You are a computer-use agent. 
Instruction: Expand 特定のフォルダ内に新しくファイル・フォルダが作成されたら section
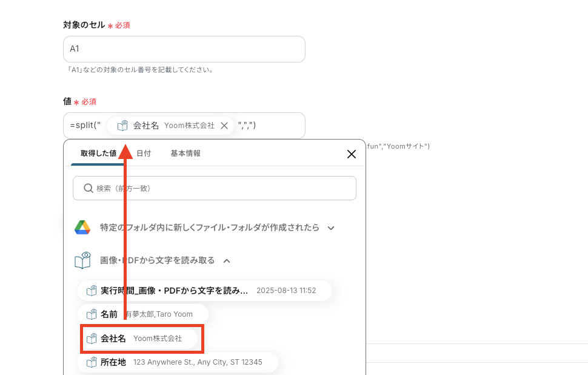[209, 228]
